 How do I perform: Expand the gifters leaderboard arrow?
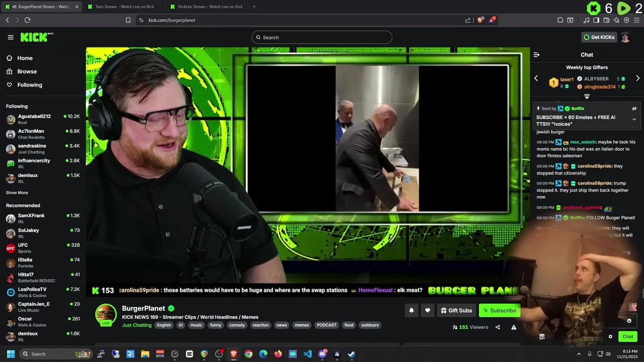click(x=587, y=96)
